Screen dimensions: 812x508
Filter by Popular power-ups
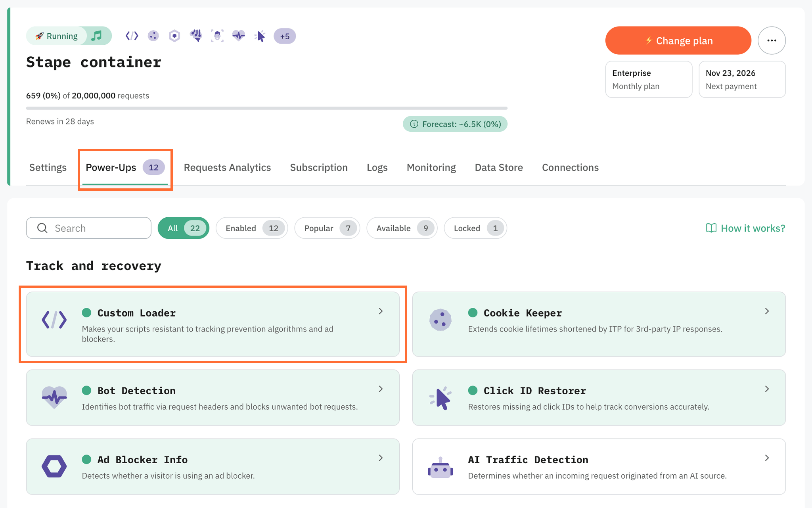(327, 228)
